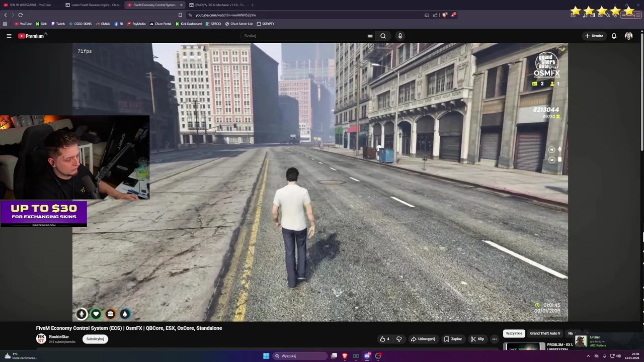Close the FiveM Economy Control System tab
644x362 pixels.
point(181,5)
